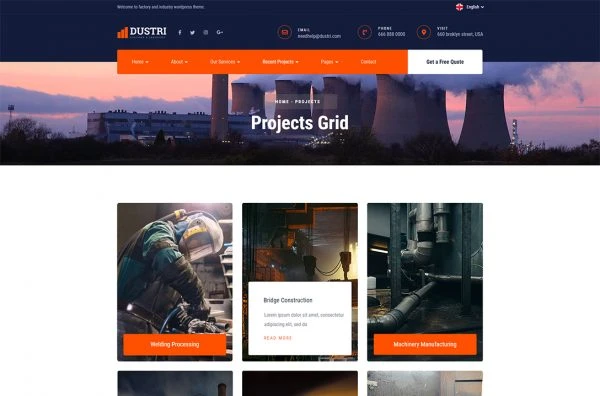Click the location pin icon
600x396 pixels.
[x=424, y=33]
